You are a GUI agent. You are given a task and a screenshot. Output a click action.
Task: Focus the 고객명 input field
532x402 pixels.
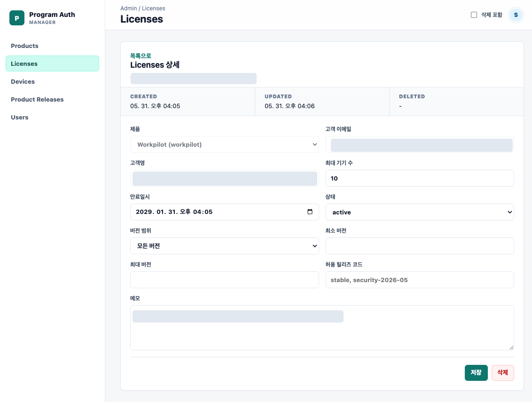225,178
